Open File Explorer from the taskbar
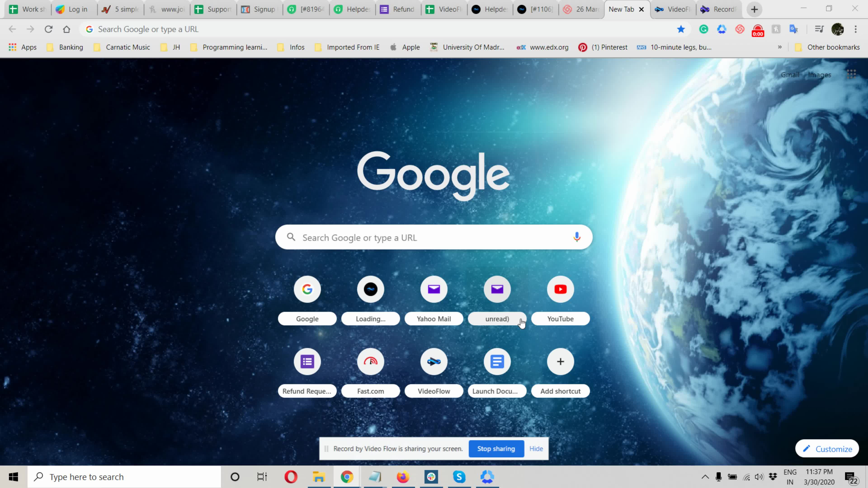 coord(319,477)
